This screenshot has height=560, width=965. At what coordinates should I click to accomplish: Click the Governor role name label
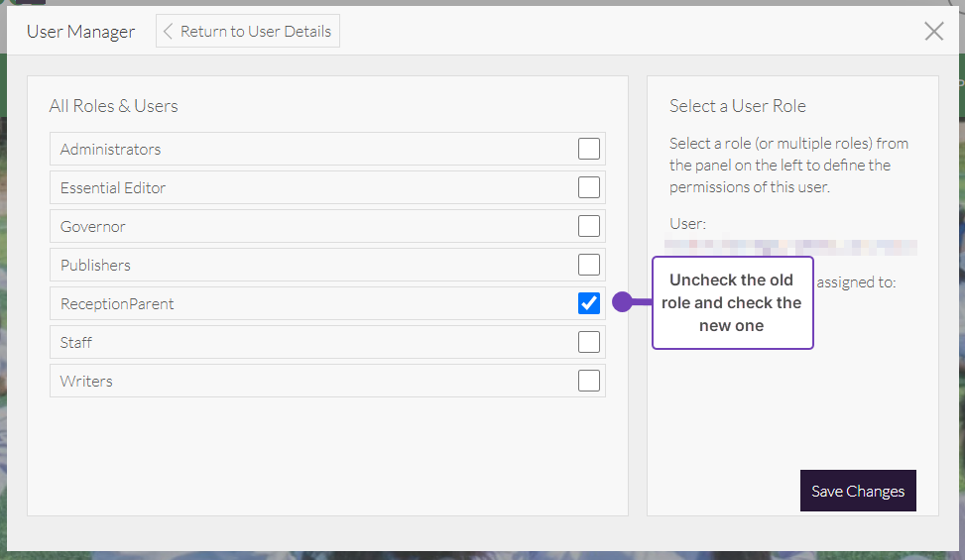93,227
